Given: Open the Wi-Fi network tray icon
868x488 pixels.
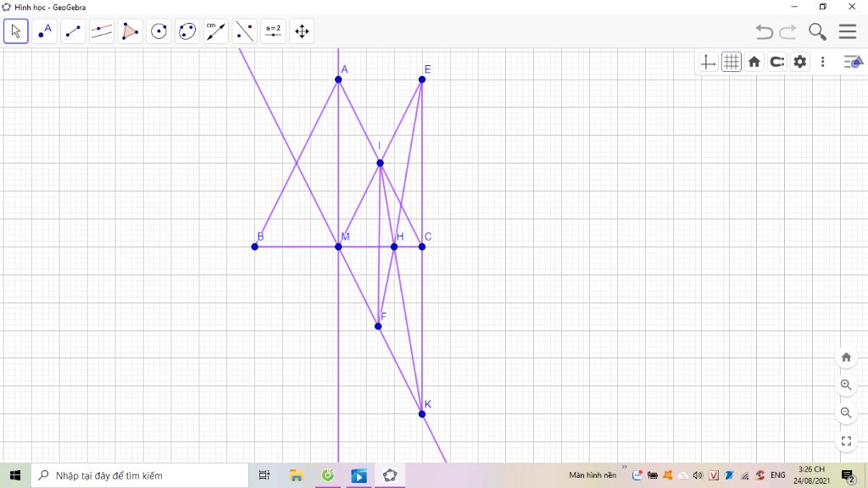Looking at the screenshot, I should tap(745, 475).
